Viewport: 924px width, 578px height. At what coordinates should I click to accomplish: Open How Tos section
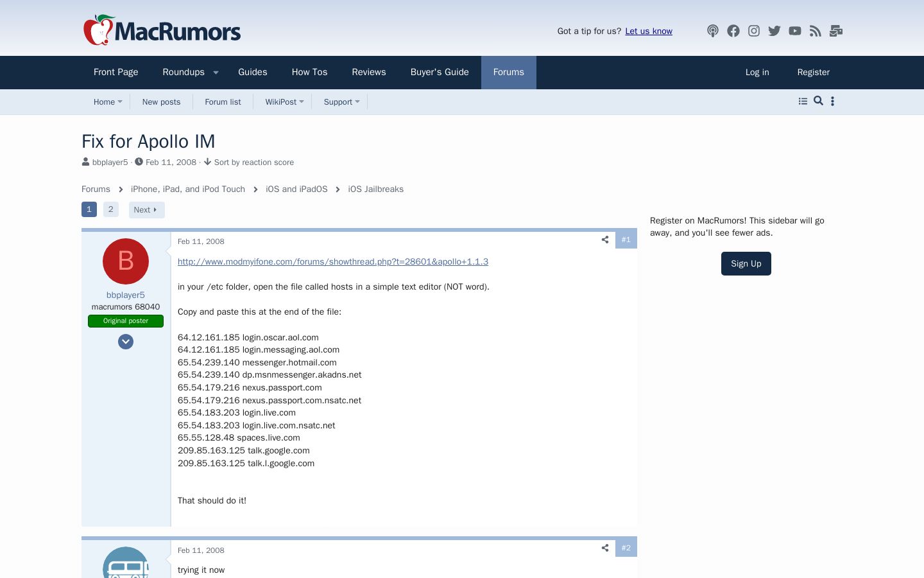point(310,72)
